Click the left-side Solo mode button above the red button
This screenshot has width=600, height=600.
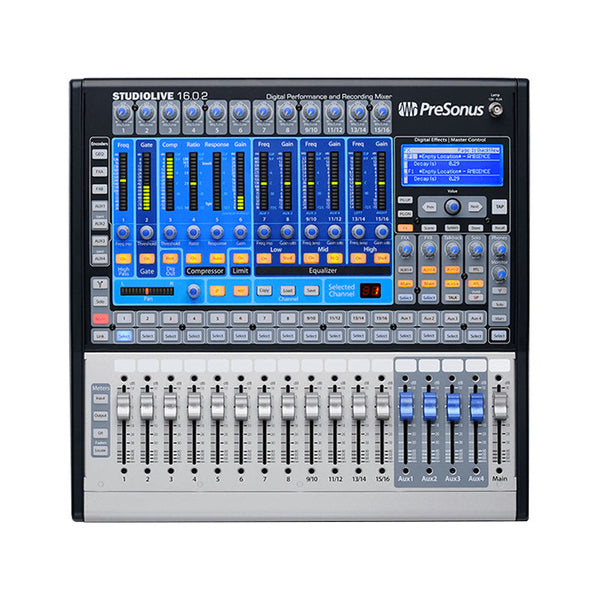pos(100,302)
